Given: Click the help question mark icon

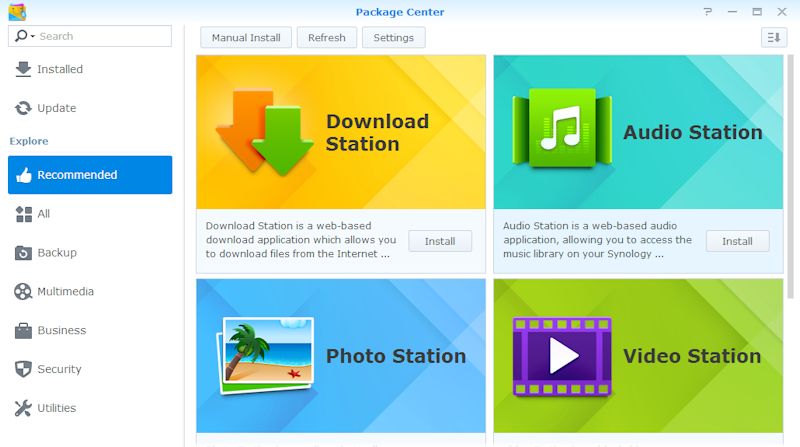Looking at the screenshot, I should (708, 12).
